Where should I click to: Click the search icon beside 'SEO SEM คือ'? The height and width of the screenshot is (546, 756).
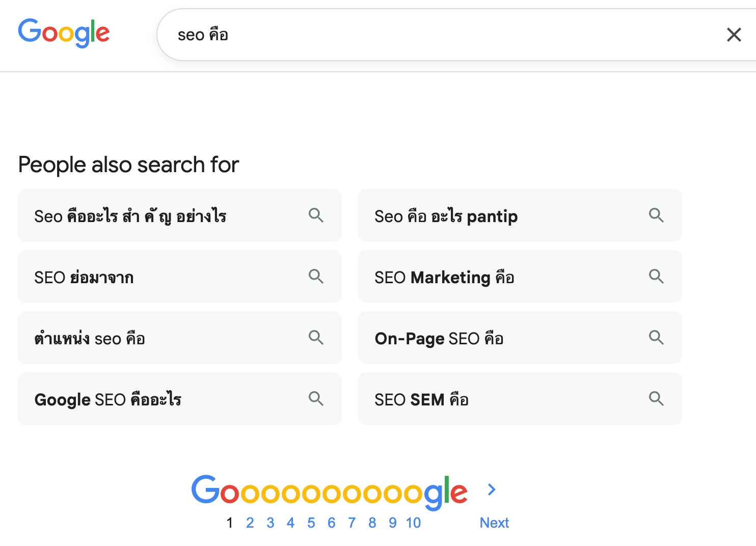(x=656, y=399)
